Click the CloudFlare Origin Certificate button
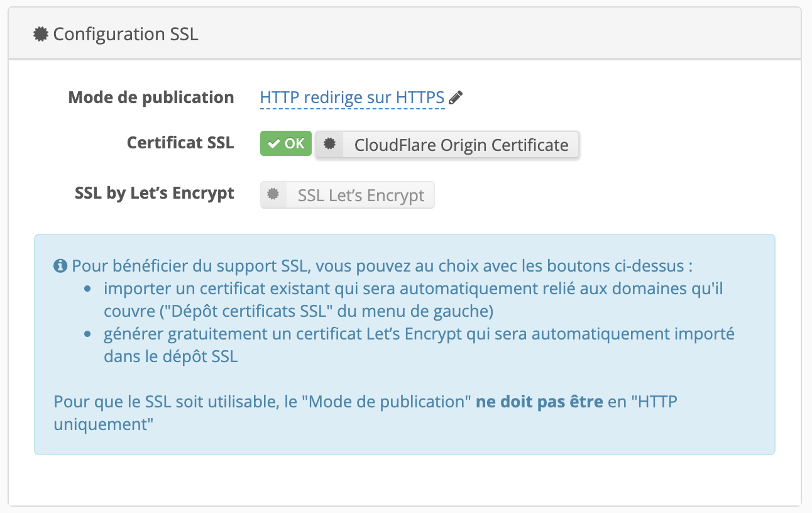 click(x=447, y=145)
